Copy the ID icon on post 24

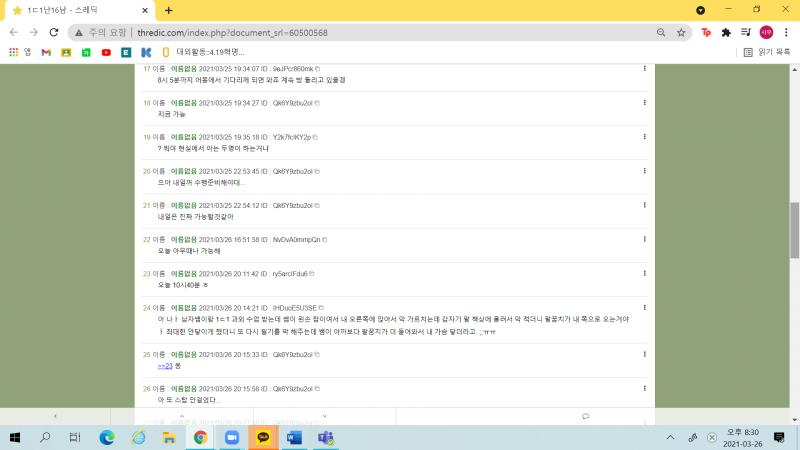(321, 308)
